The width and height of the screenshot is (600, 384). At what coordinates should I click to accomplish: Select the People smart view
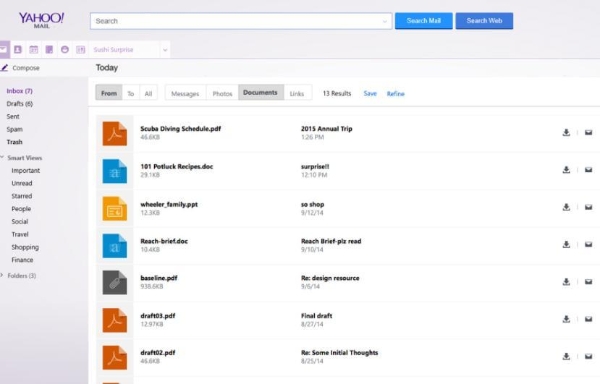pos(21,209)
